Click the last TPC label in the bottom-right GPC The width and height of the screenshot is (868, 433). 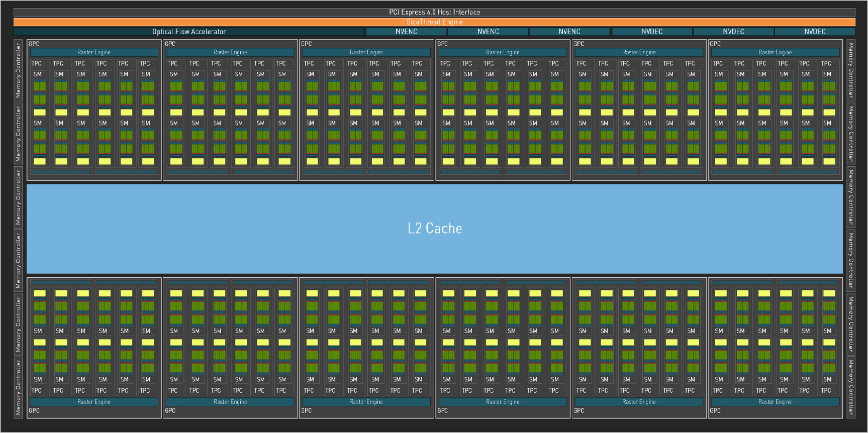826,390
